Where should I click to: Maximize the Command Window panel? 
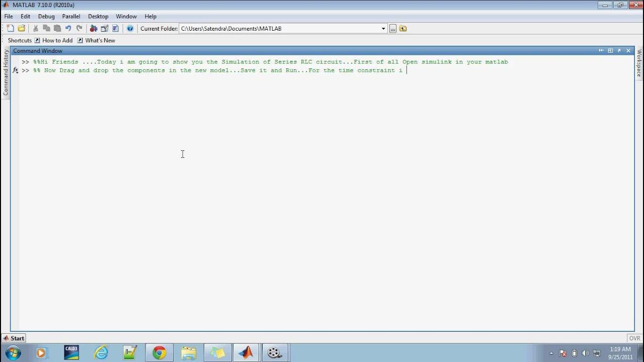click(x=610, y=51)
